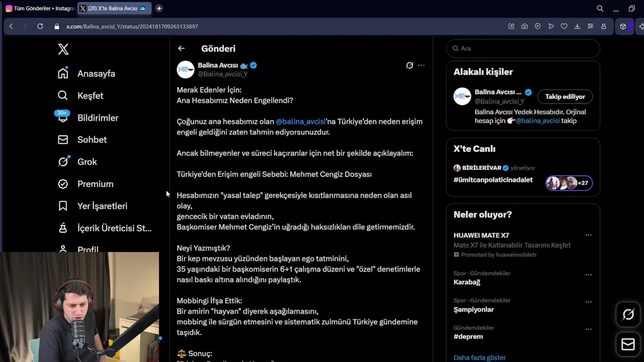Reload the page
This screenshot has height=362, width=644.
pyautogui.click(x=40, y=26)
